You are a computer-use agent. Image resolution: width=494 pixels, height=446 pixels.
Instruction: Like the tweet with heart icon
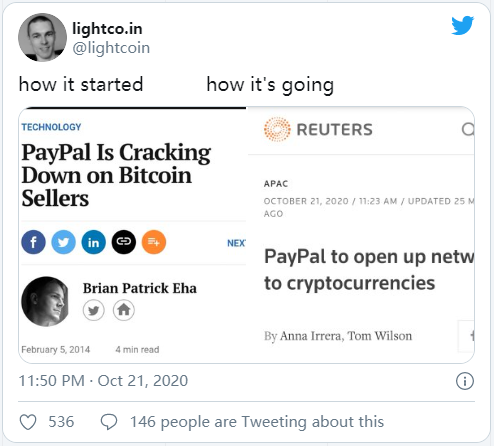click(28, 422)
